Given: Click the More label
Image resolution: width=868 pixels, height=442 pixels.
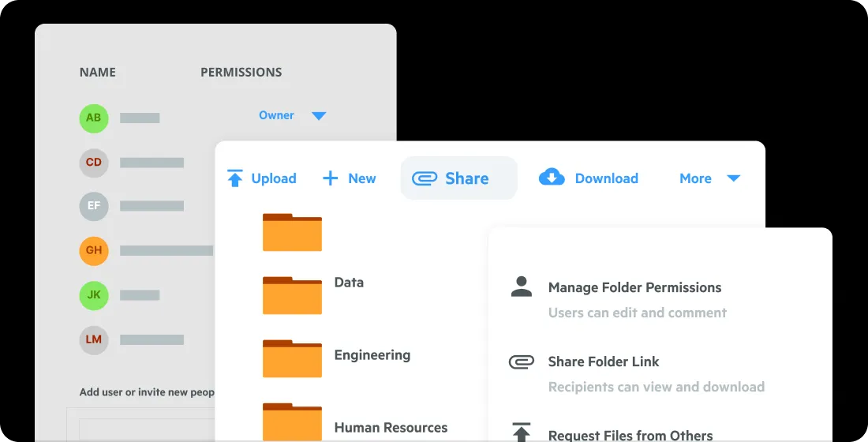Looking at the screenshot, I should tap(695, 178).
